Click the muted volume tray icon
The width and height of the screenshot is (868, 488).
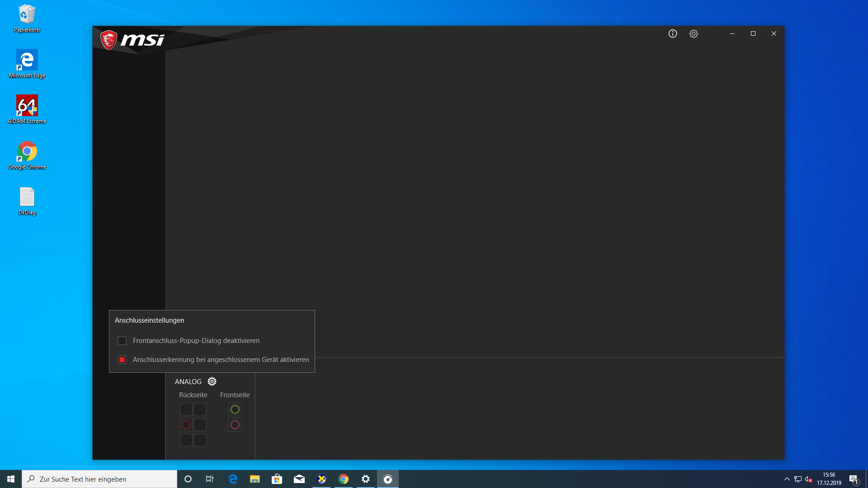click(808, 479)
